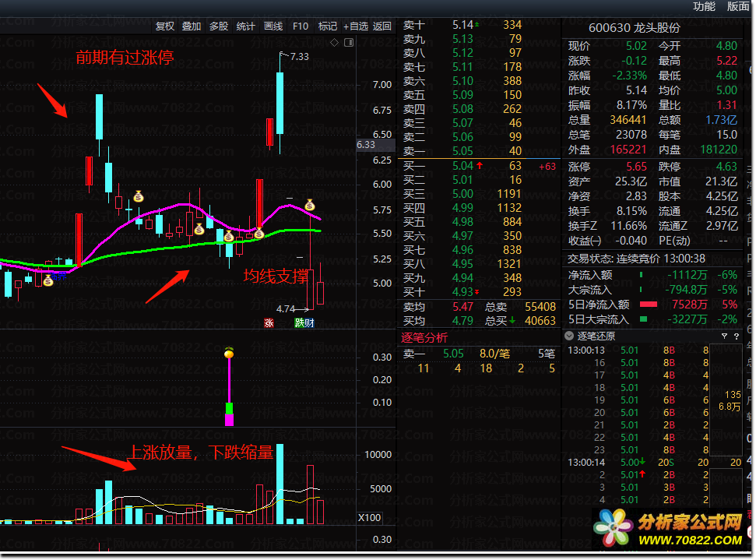Select the 13:00:13 tick row
Screen dimensions: 756x560
click(x=638, y=350)
